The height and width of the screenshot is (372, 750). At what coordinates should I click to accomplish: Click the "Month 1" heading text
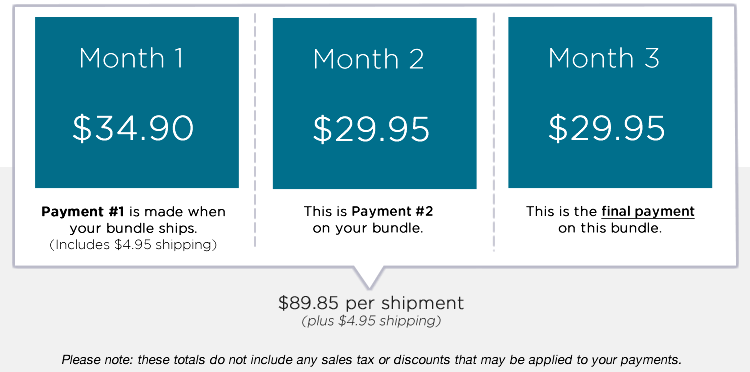point(131,58)
